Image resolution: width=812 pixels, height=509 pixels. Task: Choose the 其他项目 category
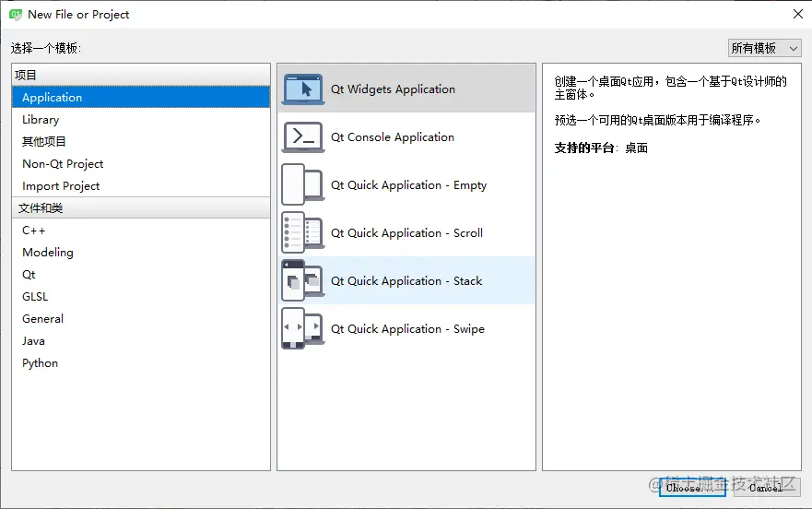tap(141, 141)
